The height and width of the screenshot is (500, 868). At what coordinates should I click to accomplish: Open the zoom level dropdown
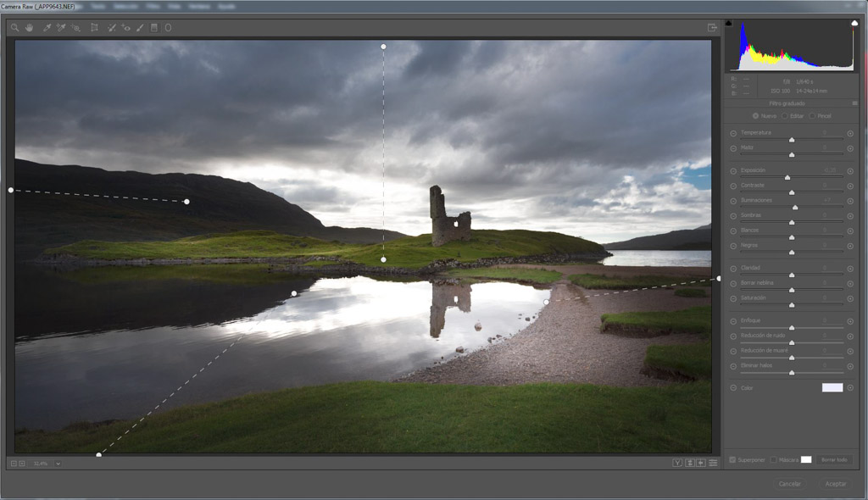[x=58, y=464]
